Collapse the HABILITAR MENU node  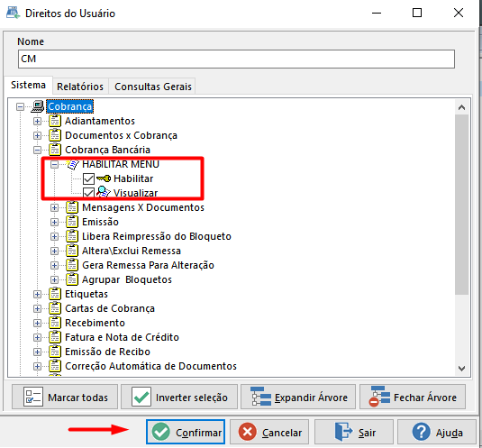tap(54, 164)
